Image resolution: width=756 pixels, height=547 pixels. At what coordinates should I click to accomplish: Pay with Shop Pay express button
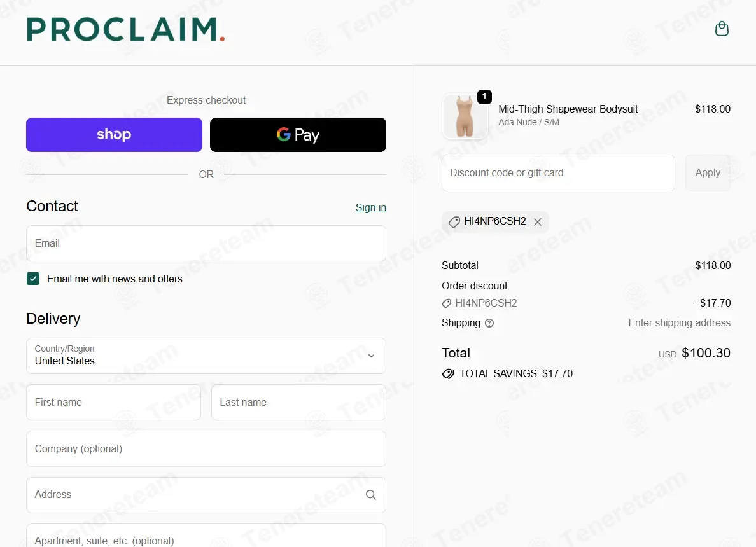115,134
